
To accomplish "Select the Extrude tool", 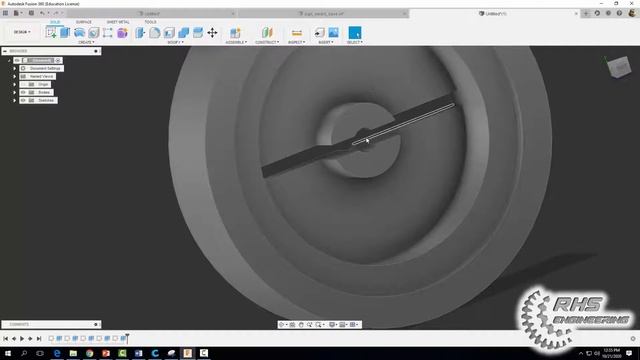I will pyautogui.click(x=65, y=33).
